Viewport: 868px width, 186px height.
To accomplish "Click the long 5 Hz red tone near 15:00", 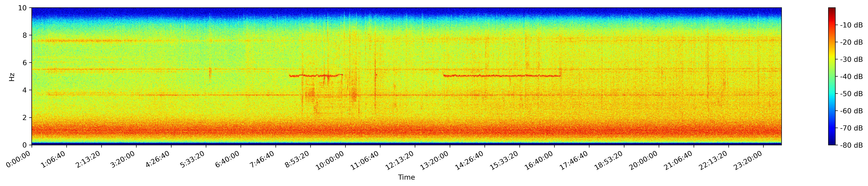I will [502, 76].
